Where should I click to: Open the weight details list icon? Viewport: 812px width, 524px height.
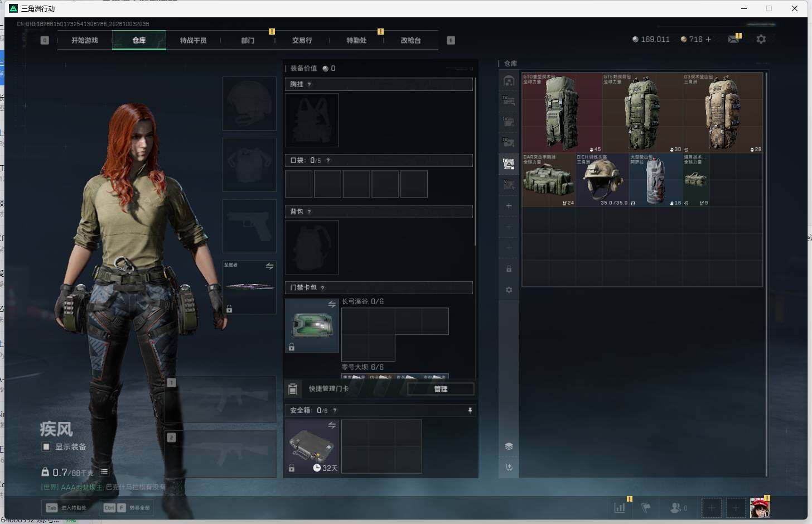click(104, 472)
